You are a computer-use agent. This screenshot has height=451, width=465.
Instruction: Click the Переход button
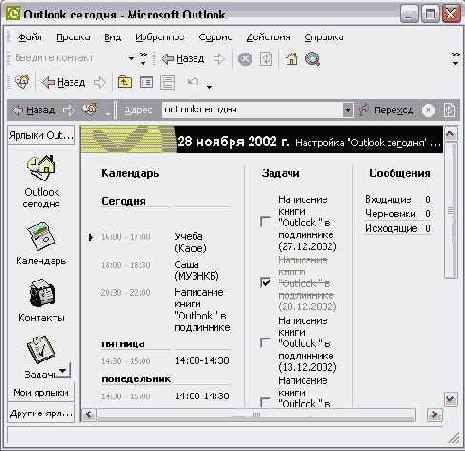[393, 110]
